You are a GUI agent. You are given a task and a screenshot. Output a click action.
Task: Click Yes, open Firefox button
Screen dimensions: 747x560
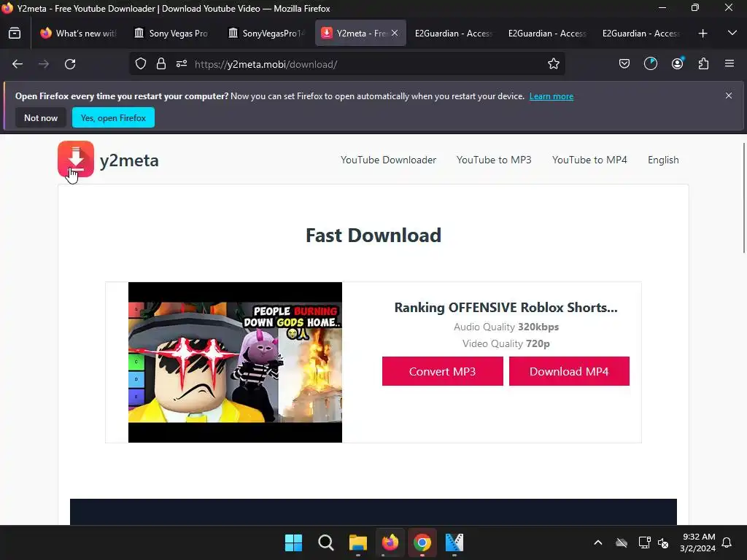coord(113,117)
